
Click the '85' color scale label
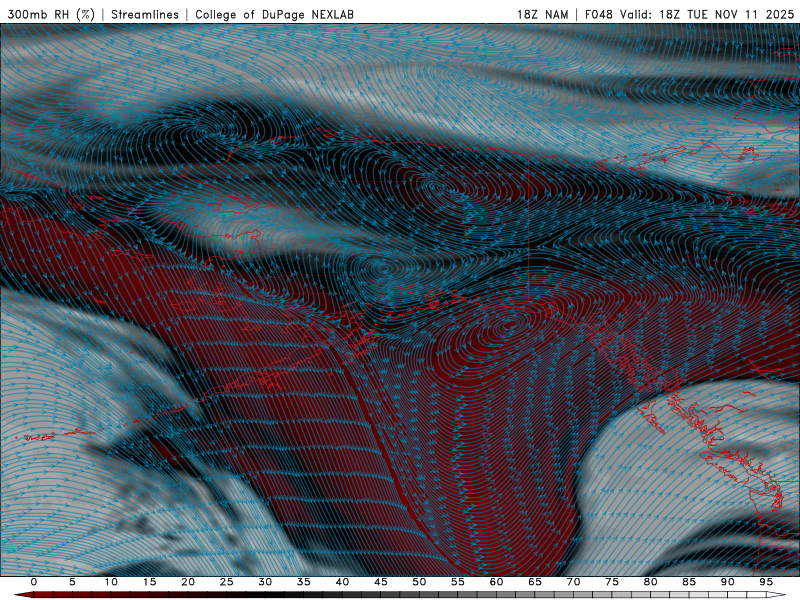click(x=689, y=582)
